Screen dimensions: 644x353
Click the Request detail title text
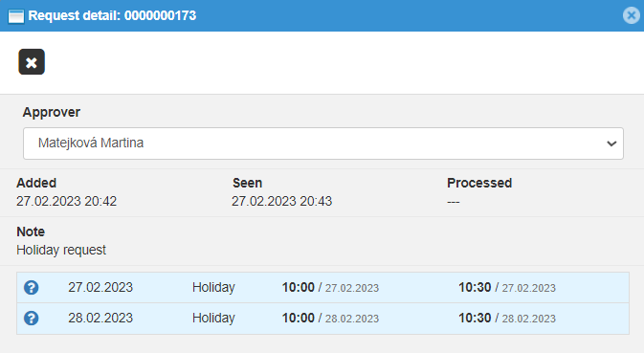click(112, 15)
